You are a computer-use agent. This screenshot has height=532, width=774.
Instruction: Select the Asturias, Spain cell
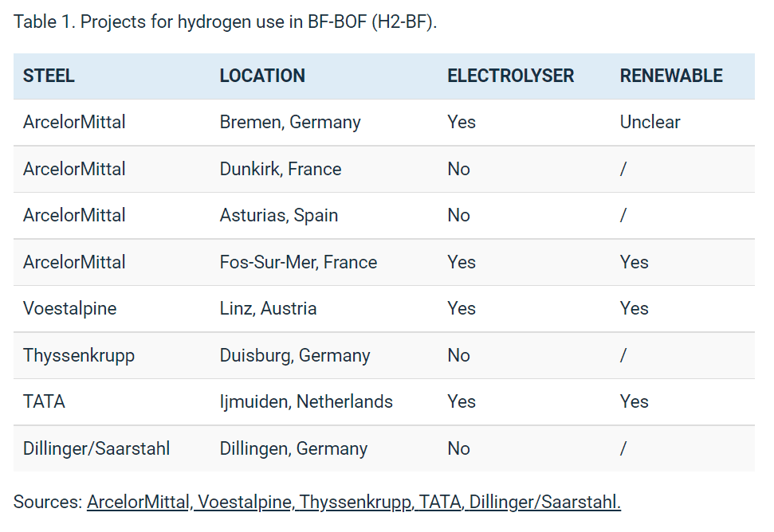[x=279, y=216]
